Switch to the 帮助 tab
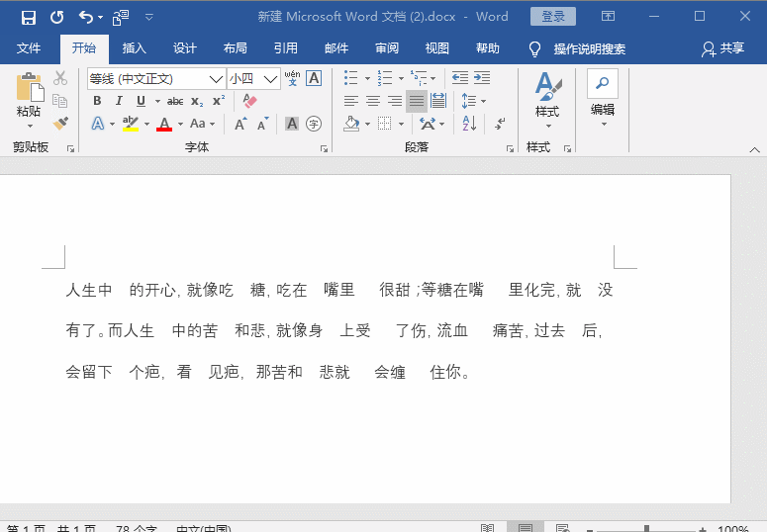Viewport: 767px width, 532px height. 487,48
